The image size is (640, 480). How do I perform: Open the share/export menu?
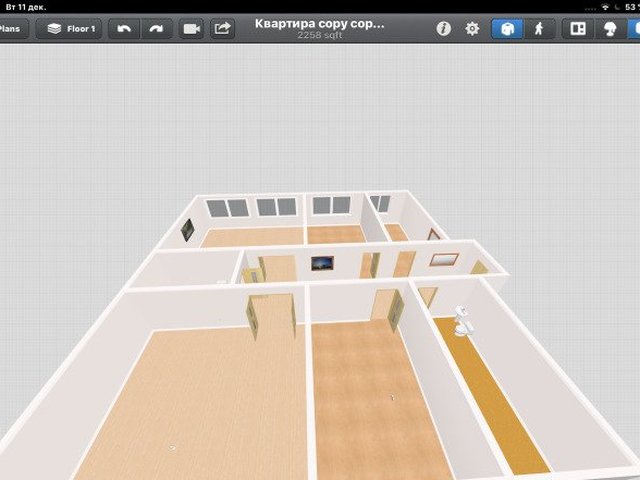(x=222, y=29)
